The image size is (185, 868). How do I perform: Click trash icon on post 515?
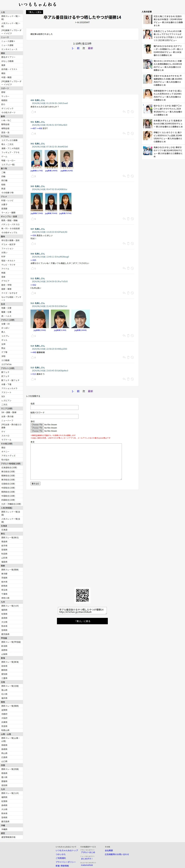tap(128, 379)
